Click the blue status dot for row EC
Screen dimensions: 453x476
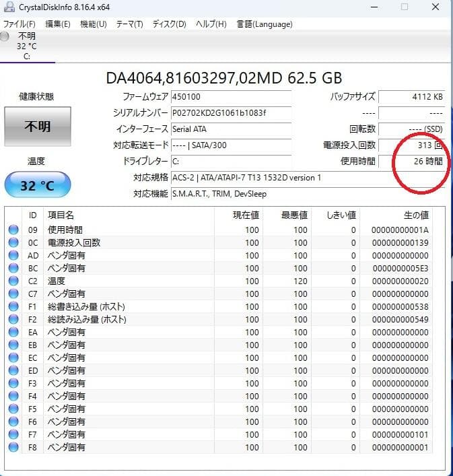click(13, 358)
